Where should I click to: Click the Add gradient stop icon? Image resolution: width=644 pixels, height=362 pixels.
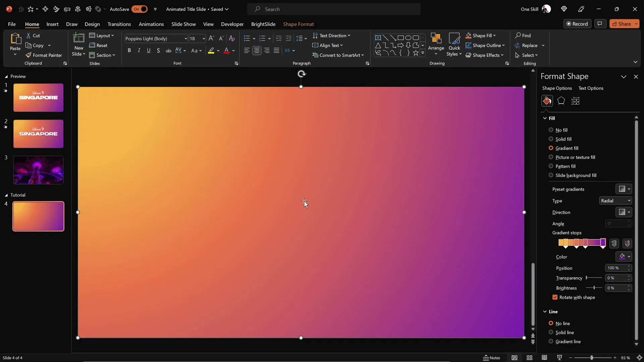614,243
